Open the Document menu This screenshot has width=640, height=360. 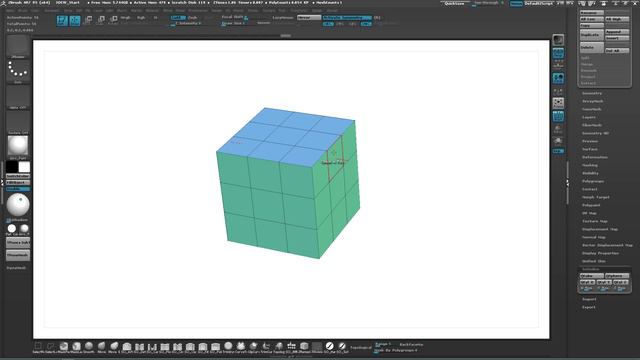pyautogui.click(x=52, y=11)
